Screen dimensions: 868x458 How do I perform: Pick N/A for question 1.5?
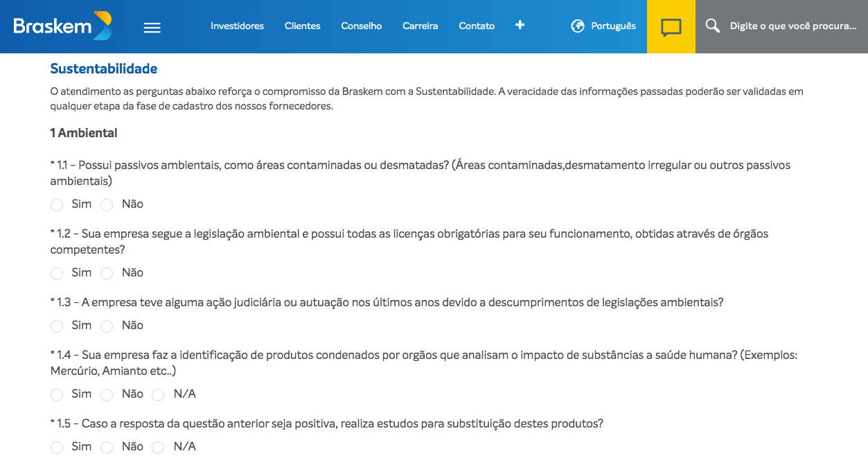pos(158,448)
